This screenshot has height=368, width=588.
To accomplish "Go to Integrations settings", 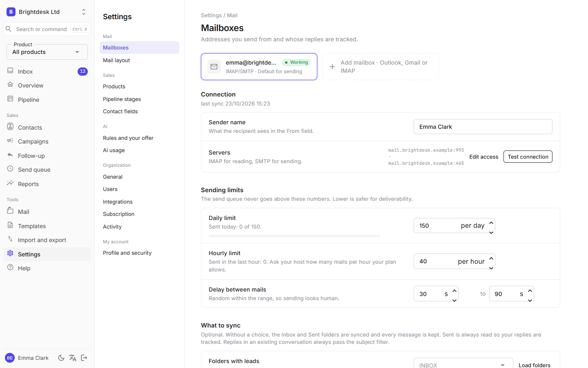I will [139, 202].
